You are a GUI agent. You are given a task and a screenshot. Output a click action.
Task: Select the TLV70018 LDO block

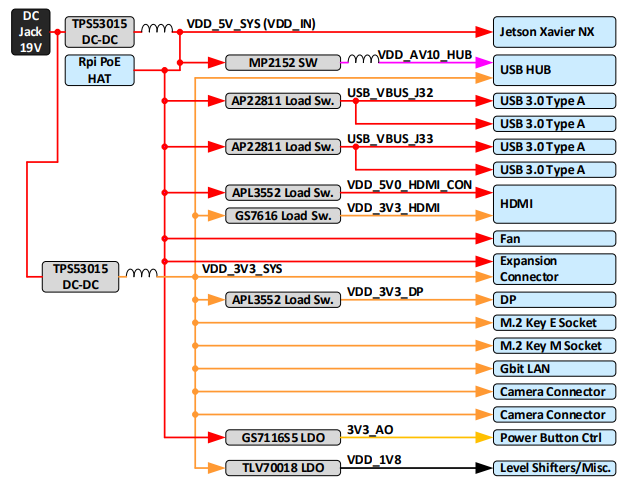tap(283, 468)
